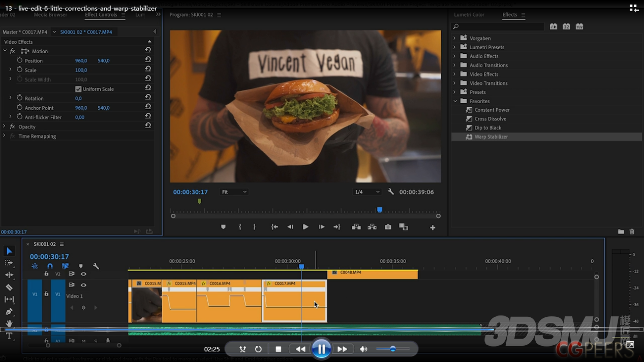Reset the Position parameter
This screenshot has width=644, height=362.
click(x=148, y=60)
